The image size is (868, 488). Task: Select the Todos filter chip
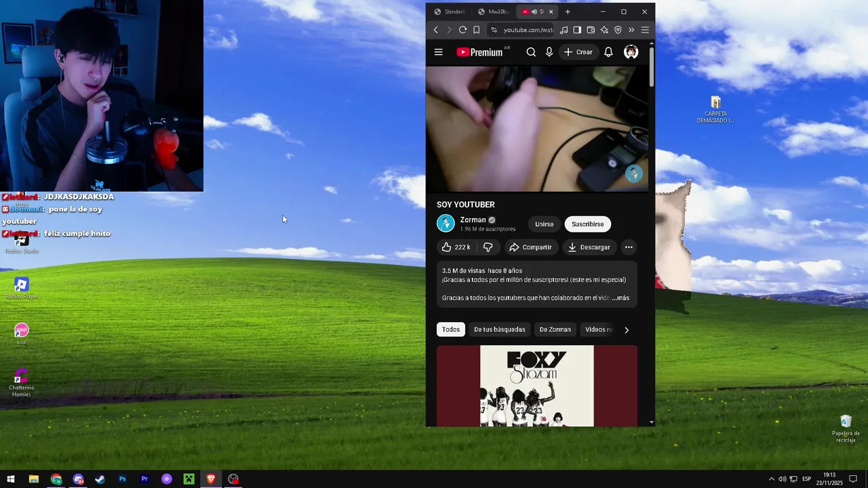[x=451, y=329]
